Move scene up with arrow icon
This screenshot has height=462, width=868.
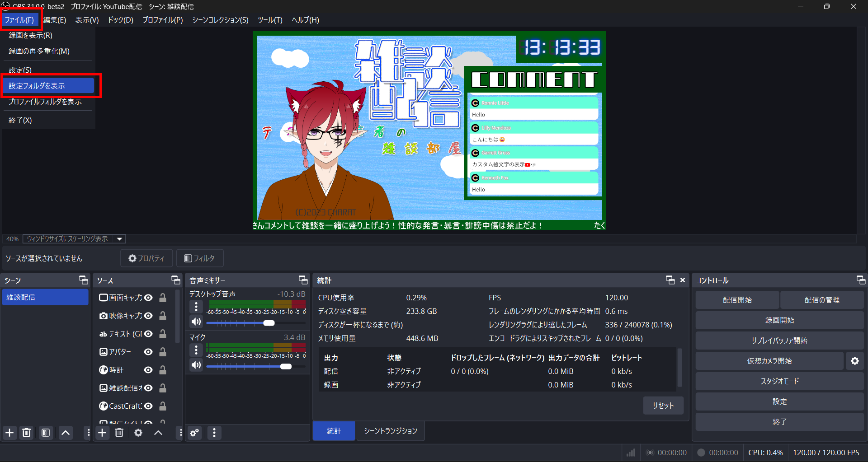66,433
